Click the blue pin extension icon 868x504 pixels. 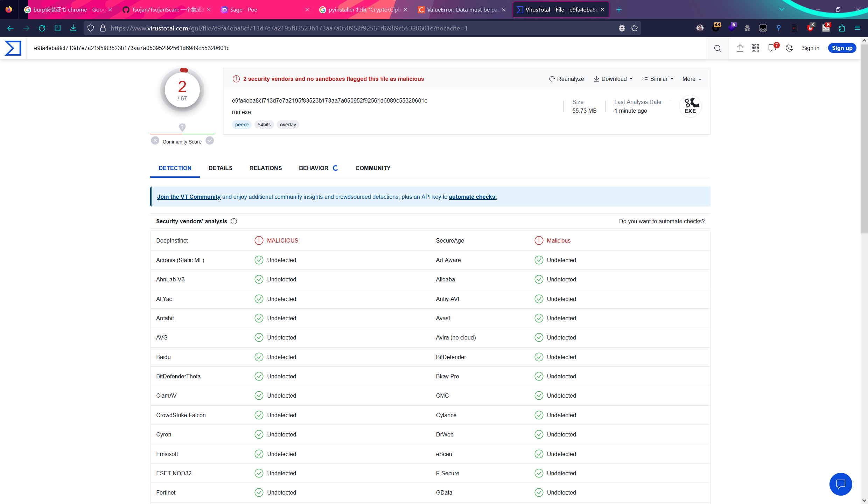(x=779, y=28)
